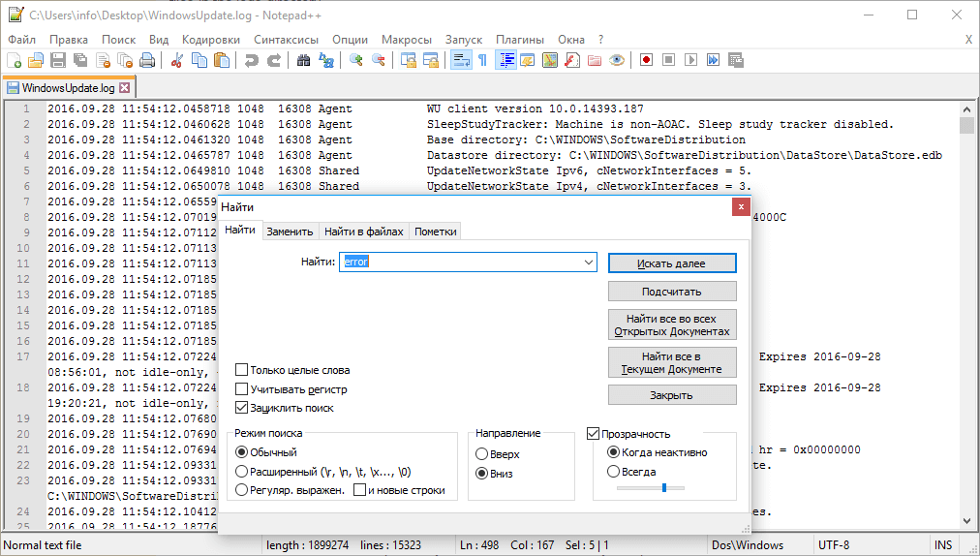Play back recorded macro icon
This screenshot has height=556, width=980.
pyautogui.click(x=690, y=61)
